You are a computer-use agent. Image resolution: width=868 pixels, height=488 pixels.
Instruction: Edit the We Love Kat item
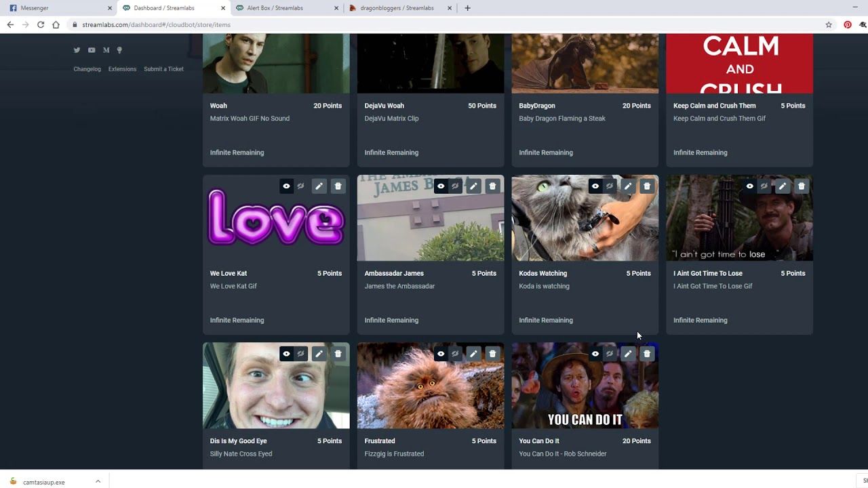tap(319, 186)
